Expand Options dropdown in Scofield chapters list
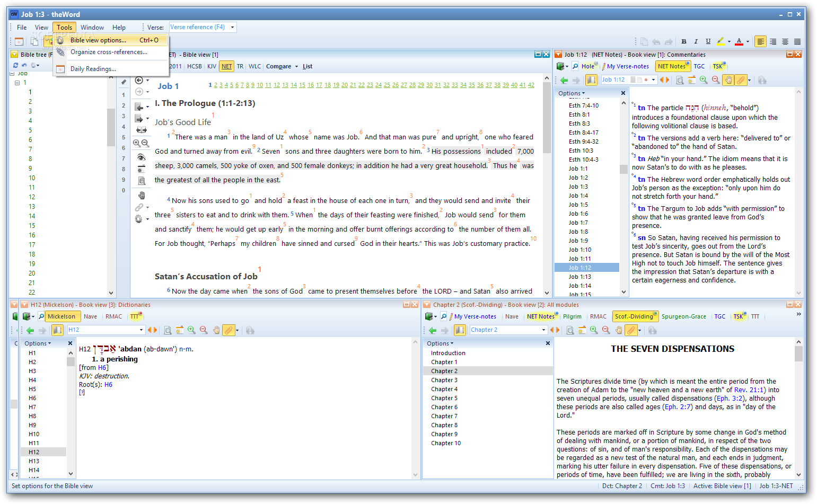The width and height of the screenshot is (817, 504). pos(441,343)
